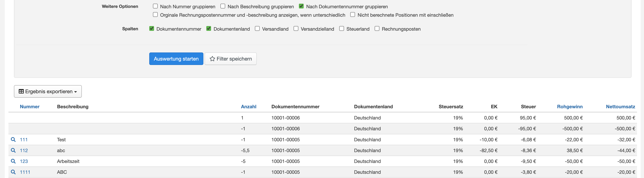Click the Dokumentennummer table column header
The image size is (644, 178).
(295, 107)
